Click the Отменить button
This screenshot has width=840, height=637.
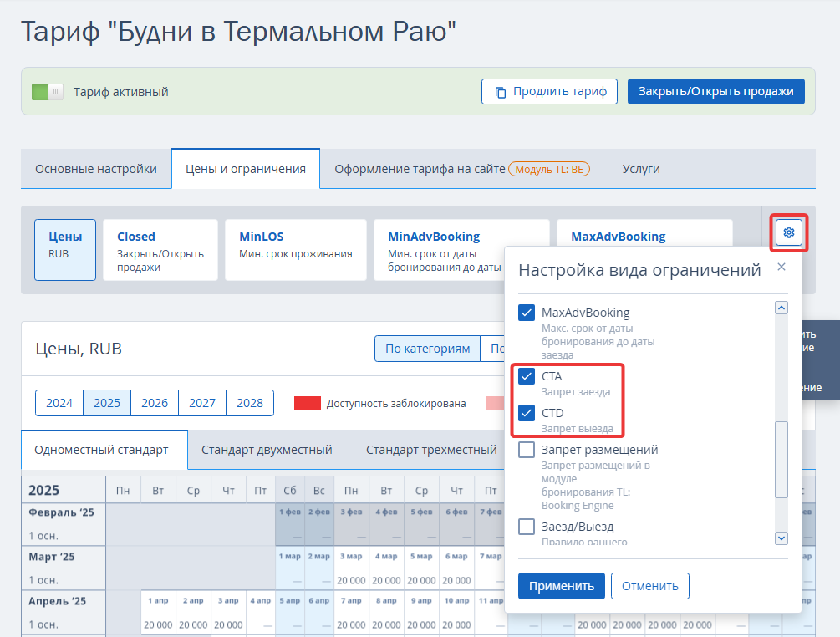click(649, 586)
